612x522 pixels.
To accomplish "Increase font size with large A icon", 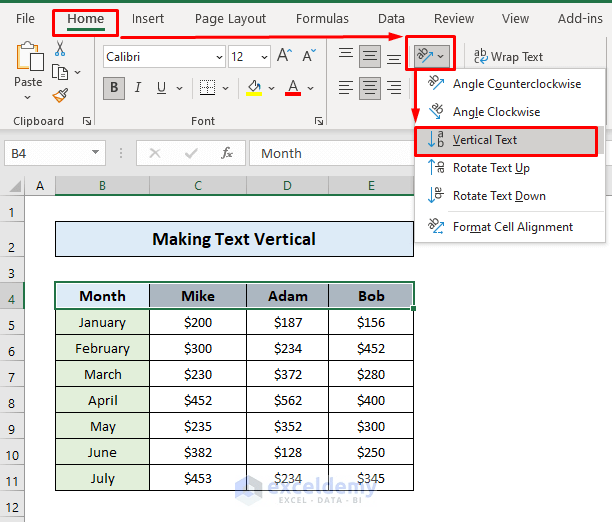I will tap(284, 55).
